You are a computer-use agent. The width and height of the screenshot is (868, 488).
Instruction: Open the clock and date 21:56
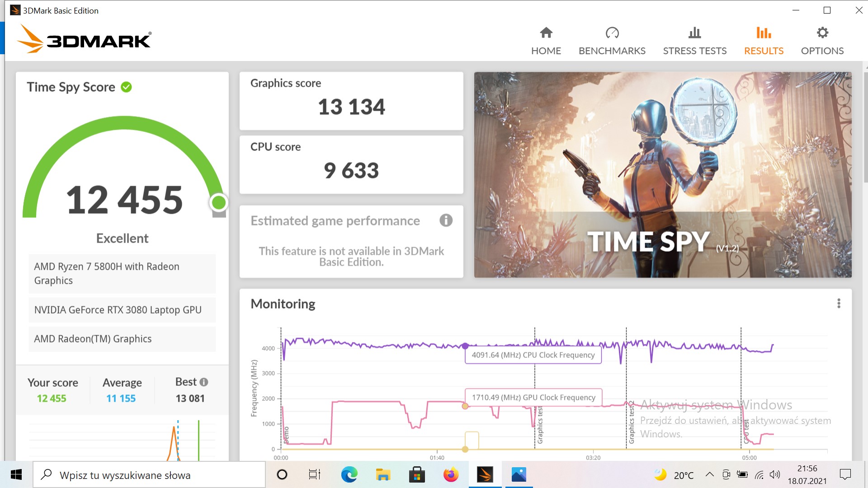tap(807, 474)
